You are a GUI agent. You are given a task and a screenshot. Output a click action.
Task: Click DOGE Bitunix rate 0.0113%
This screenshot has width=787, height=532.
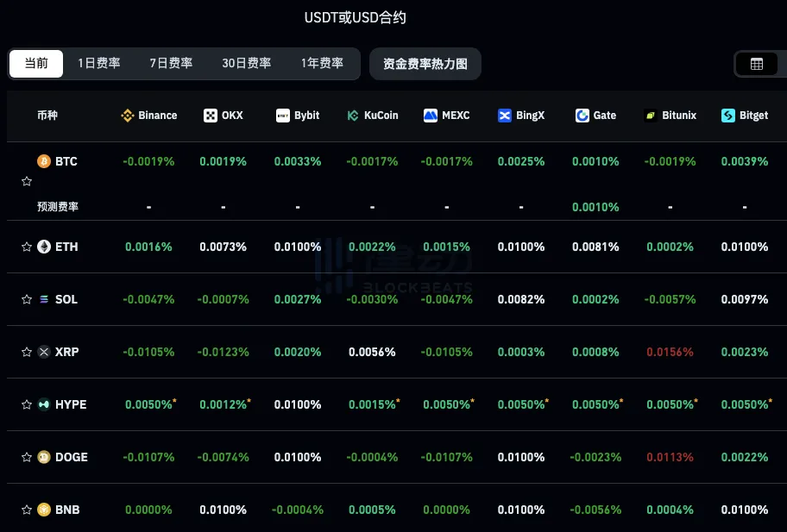670,457
